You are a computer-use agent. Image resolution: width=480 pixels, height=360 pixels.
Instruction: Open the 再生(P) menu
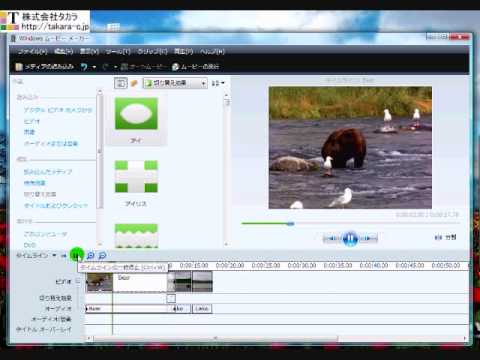tap(183, 51)
